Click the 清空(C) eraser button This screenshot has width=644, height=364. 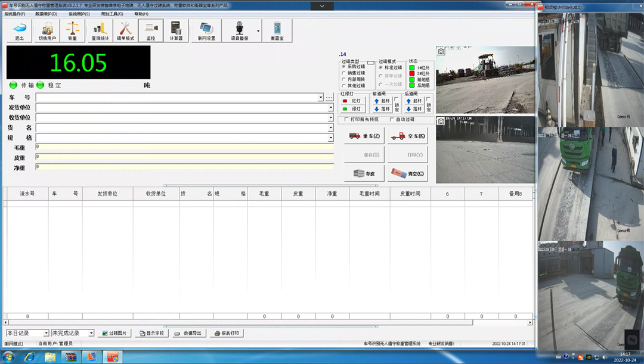(x=408, y=173)
